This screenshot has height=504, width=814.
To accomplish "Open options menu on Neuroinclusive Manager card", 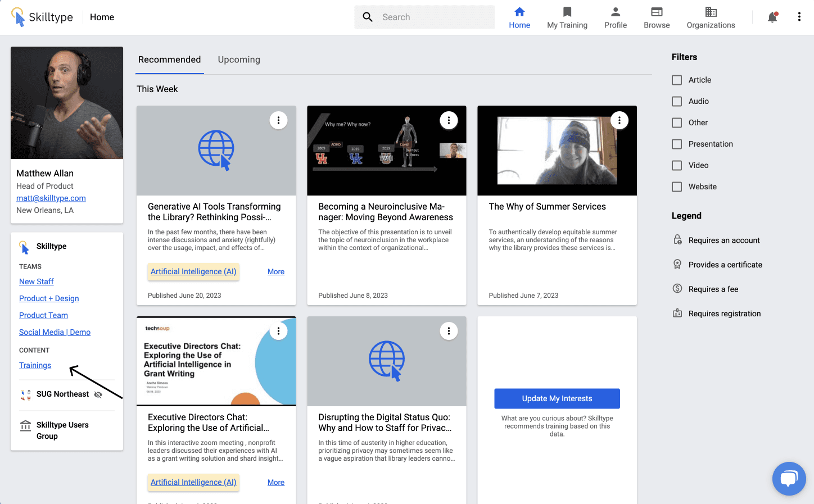I will point(449,120).
